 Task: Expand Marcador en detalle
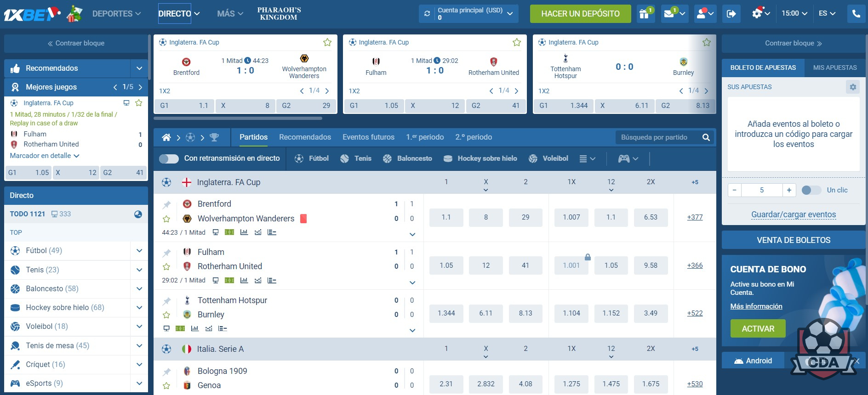(x=45, y=156)
